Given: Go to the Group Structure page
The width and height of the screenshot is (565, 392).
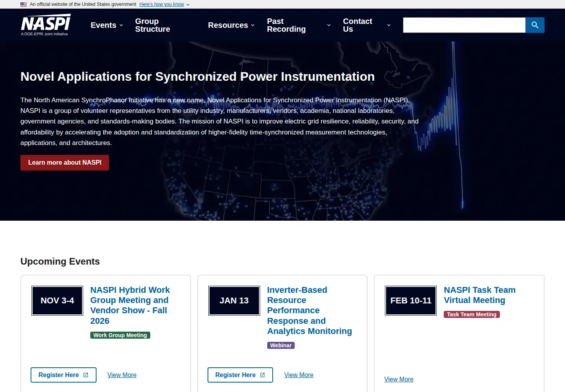Looking at the screenshot, I should [153, 25].
